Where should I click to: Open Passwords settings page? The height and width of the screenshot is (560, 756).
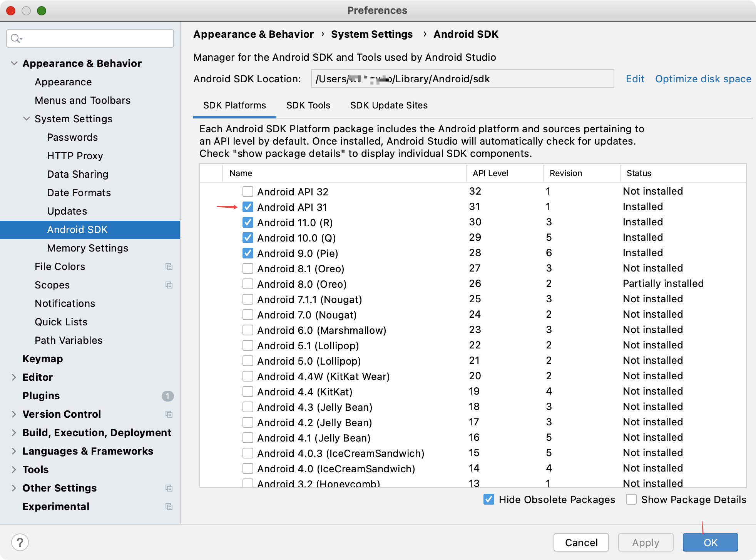72,137
